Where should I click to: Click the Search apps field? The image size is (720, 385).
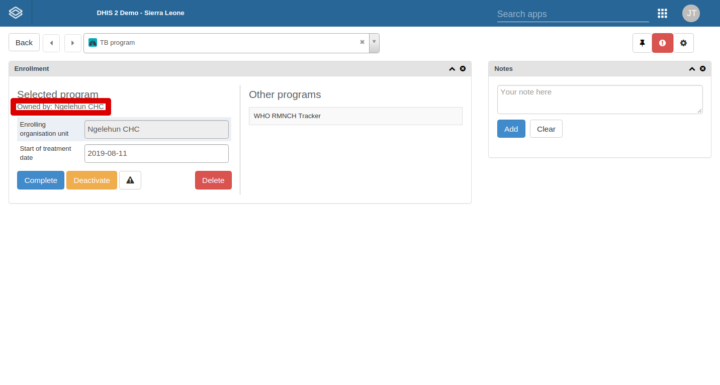click(x=573, y=14)
